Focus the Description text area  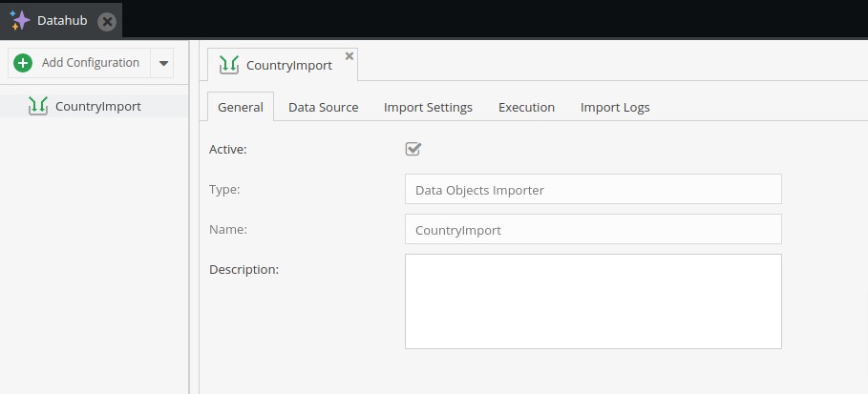[x=593, y=301]
